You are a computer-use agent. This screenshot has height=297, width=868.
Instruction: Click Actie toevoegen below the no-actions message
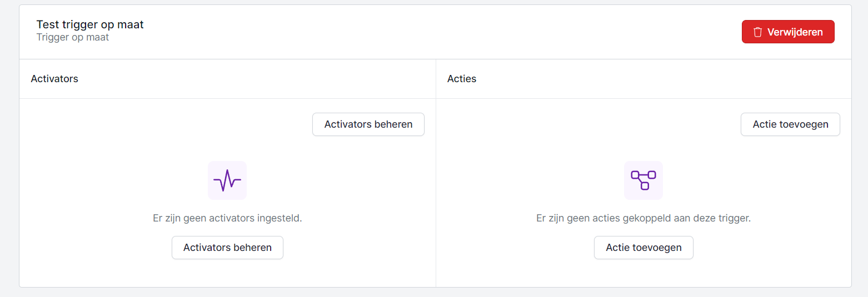643,248
